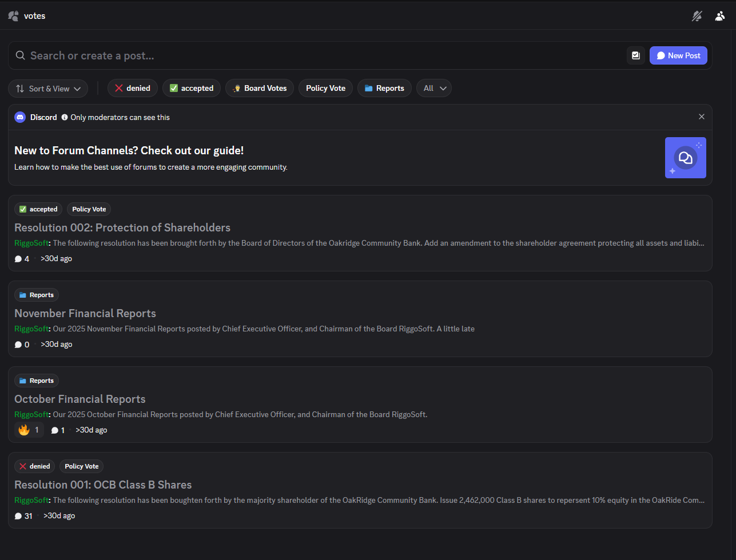The image size is (736, 560).
Task: Expand the All tags dropdown
Action: point(434,88)
